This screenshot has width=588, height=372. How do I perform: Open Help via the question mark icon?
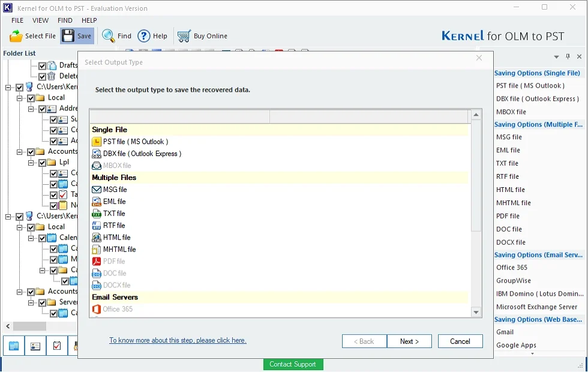coord(143,36)
